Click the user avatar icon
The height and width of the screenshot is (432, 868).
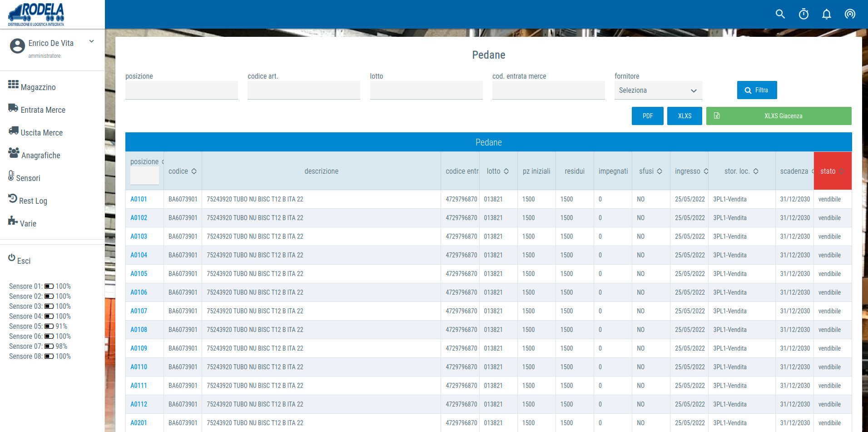tap(17, 46)
